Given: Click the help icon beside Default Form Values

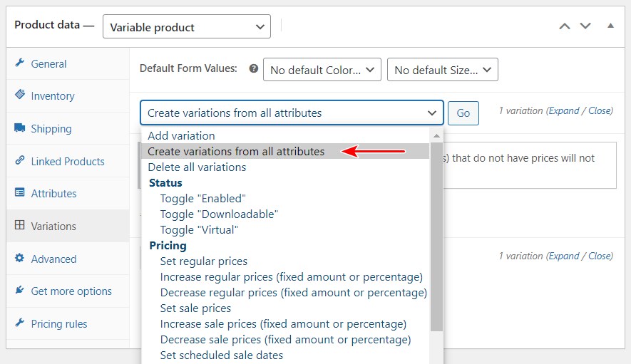Looking at the screenshot, I should (254, 68).
